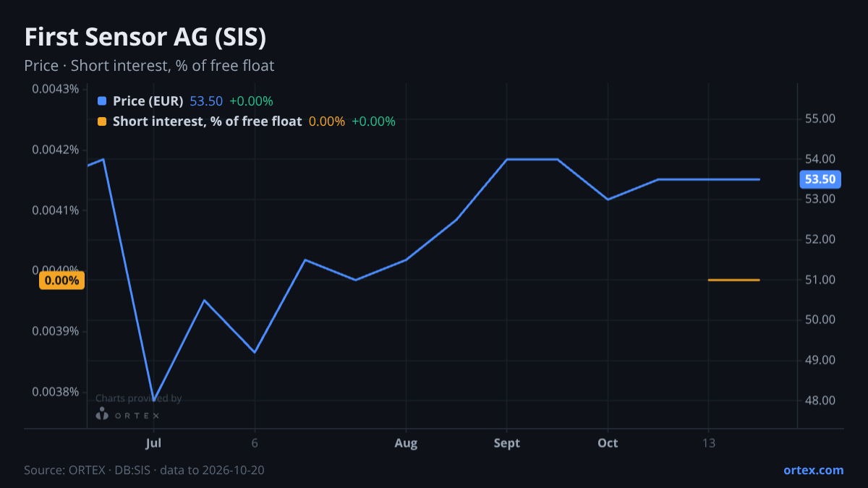
Task: Click the 'Aug' x-axis label
Action: tap(406, 443)
